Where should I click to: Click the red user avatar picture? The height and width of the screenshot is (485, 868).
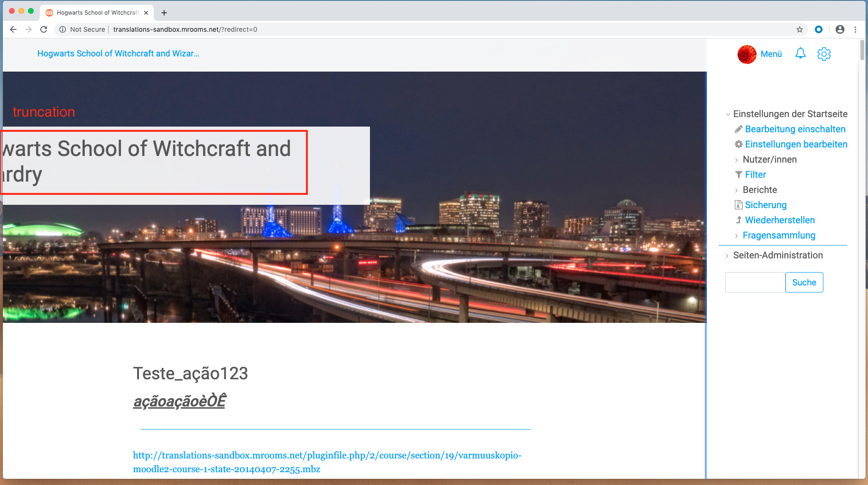tap(747, 55)
